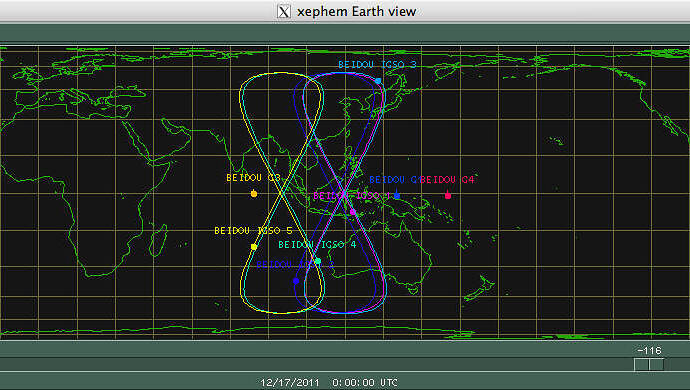Viewport: 690px width, 390px height.
Task: Select the magenta BEIDOU IGSO 1 marker dot
Action: (x=352, y=212)
